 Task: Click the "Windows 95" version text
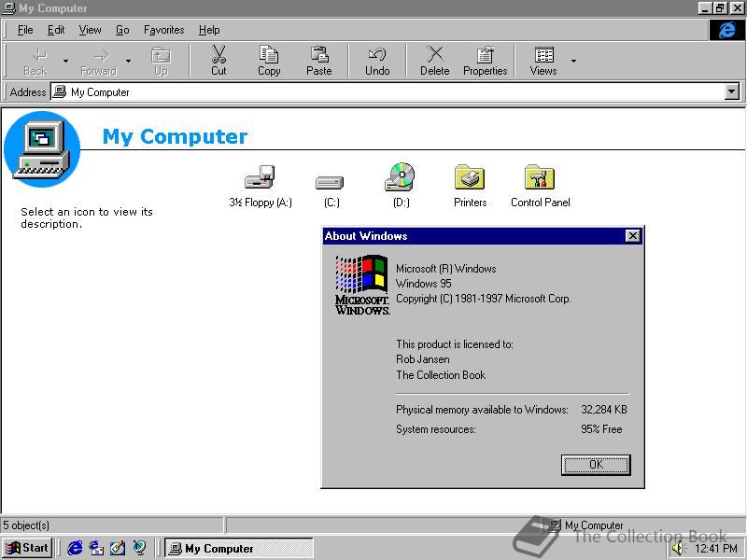pos(424,284)
